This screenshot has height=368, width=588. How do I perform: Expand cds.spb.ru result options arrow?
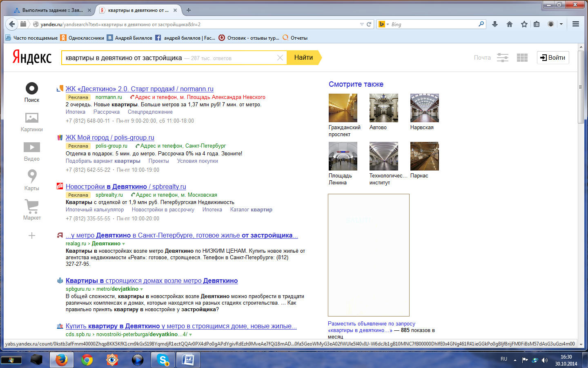(x=190, y=334)
